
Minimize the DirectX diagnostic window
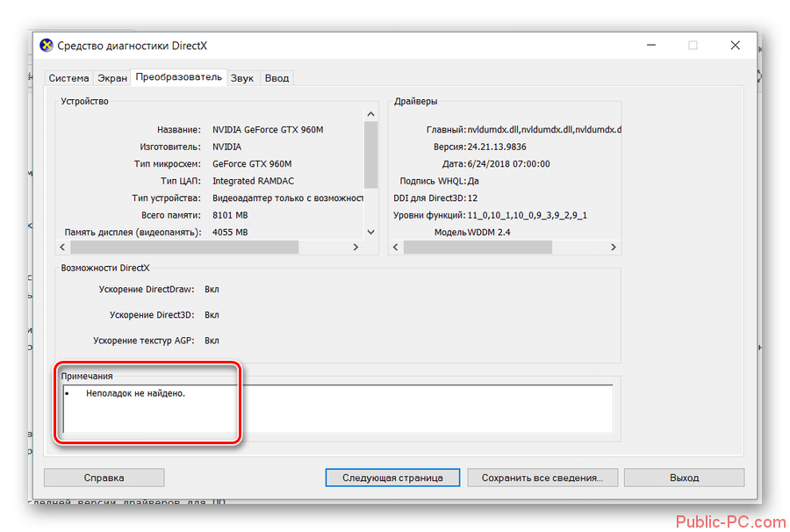[x=651, y=46]
